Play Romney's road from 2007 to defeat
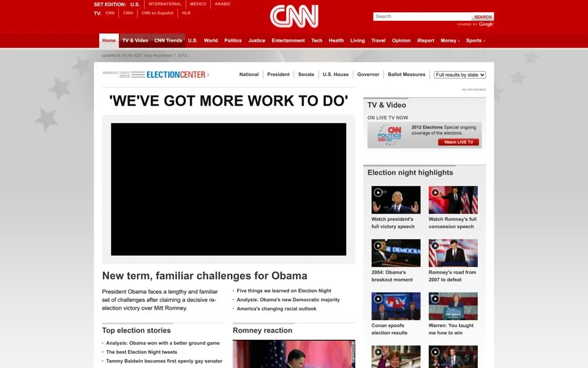The image size is (588, 368). coord(453,253)
